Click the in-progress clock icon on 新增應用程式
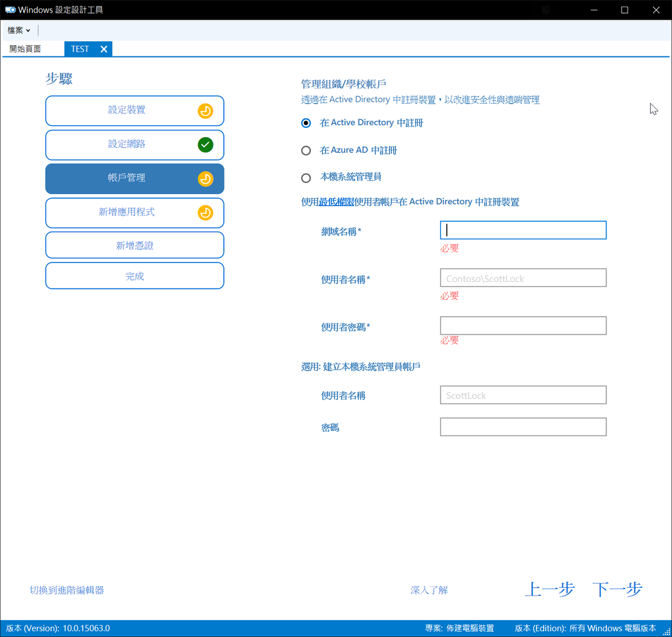 205,213
